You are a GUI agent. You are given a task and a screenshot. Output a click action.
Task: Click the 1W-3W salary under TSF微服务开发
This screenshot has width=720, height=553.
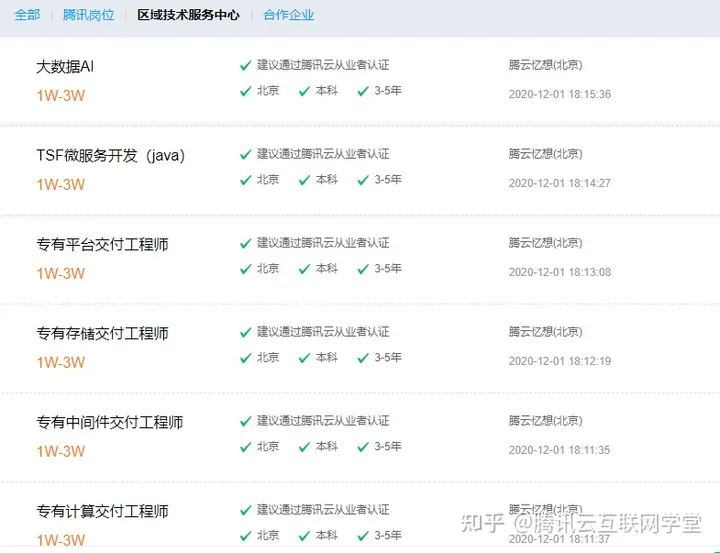(61, 185)
